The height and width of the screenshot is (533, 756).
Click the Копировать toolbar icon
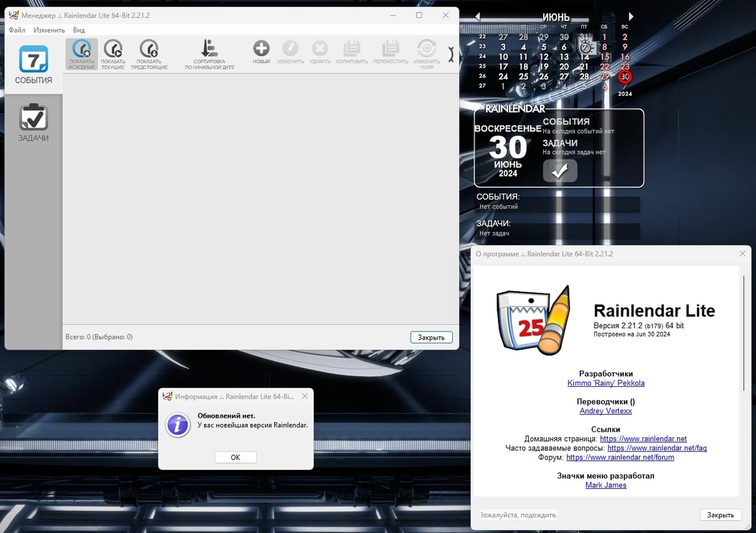pos(352,52)
